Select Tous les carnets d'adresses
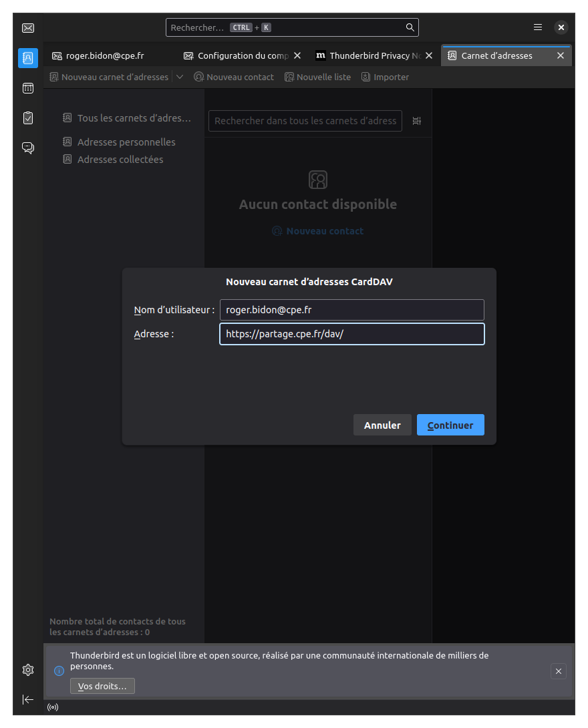Viewport: 588px width, 728px height. (126, 118)
